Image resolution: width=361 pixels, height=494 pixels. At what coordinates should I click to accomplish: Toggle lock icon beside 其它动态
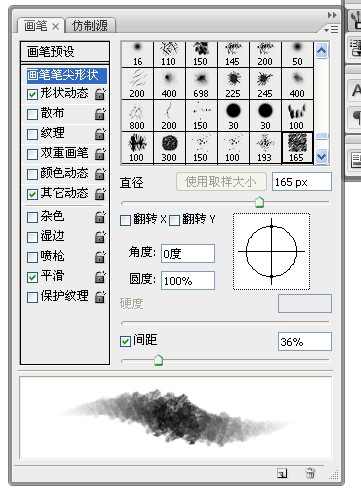tap(100, 194)
